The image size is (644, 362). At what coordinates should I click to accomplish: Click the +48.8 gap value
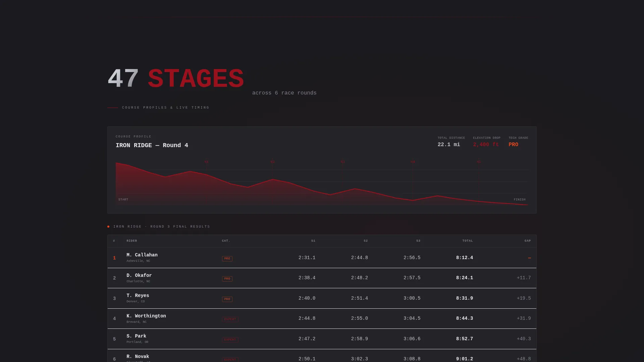tap(524, 359)
